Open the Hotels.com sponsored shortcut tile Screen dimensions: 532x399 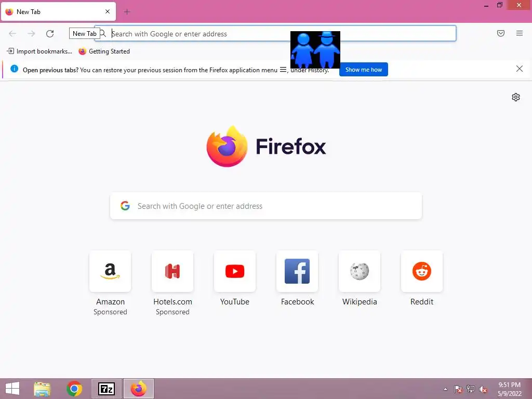click(172, 271)
